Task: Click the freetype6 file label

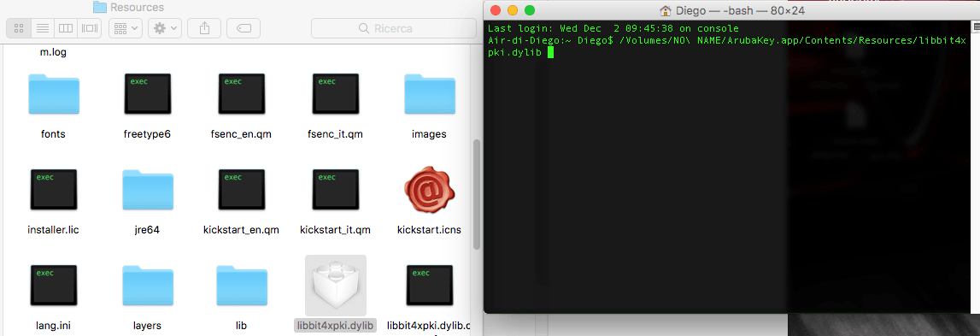Action: pyautogui.click(x=148, y=134)
